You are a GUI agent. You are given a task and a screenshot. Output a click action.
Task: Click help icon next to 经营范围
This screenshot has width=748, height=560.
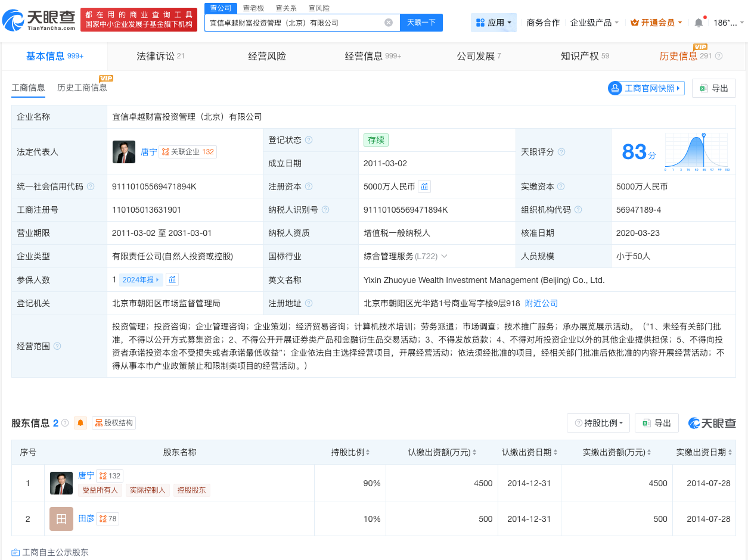pyautogui.click(x=57, y=346)
